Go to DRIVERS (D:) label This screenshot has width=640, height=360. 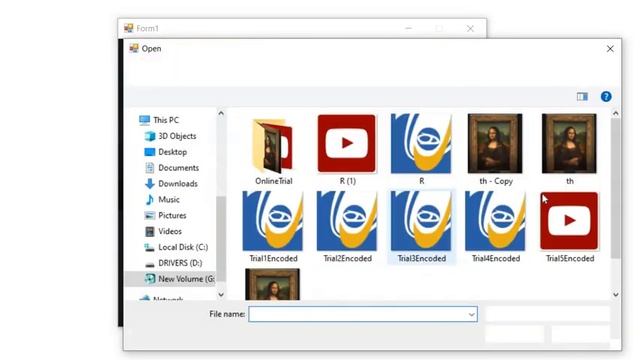[x=180, y=263]
